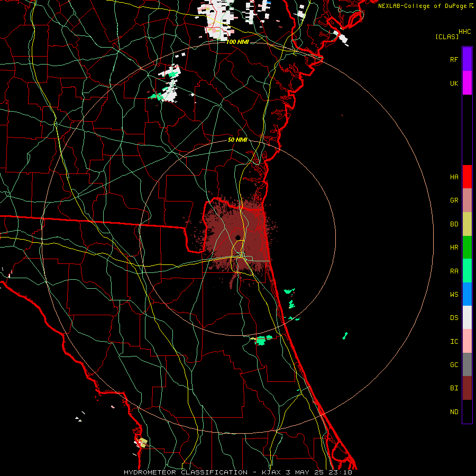Click the ND black legend swatch
Screen dimensions: 476x476
tap(467, 411)
